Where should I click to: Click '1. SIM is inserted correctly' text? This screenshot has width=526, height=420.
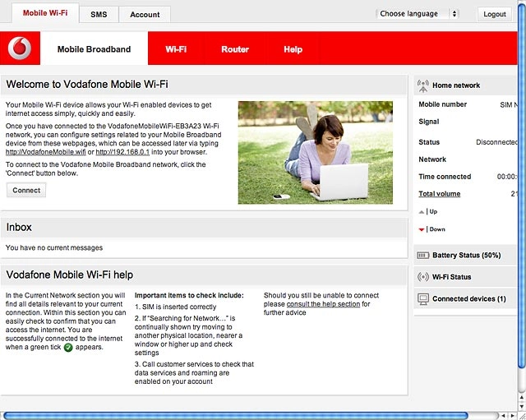pos(175,307)
